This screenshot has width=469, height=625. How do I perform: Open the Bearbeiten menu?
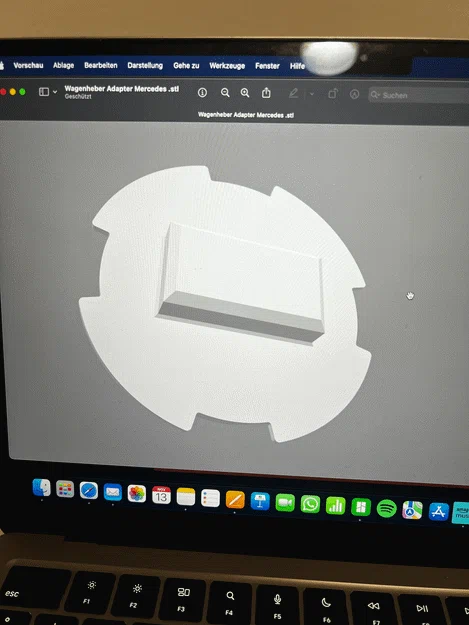coord(100,65)
